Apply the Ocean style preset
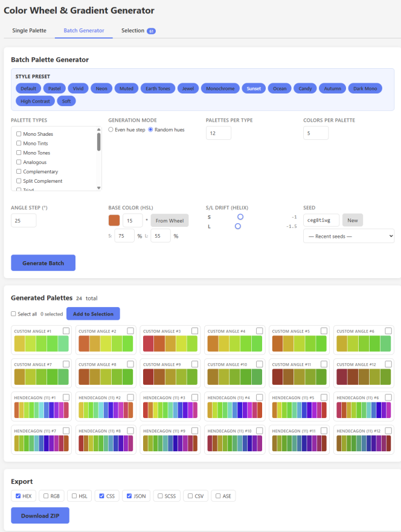The width and height of the screenshot is (401, 532). 280,89
